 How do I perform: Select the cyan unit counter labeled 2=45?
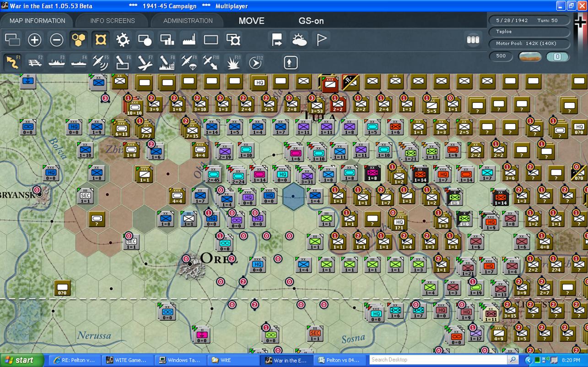coord(213,174)
